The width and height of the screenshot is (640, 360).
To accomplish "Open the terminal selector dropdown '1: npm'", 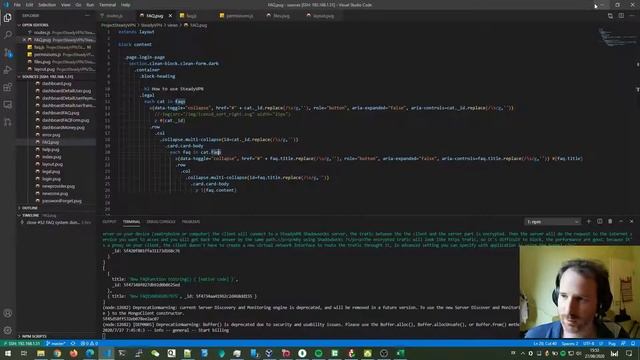I will (x=552, y=222).
